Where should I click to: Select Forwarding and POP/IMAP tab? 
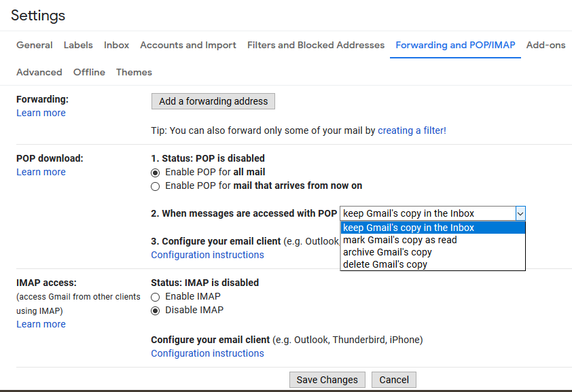pos(455,45)
